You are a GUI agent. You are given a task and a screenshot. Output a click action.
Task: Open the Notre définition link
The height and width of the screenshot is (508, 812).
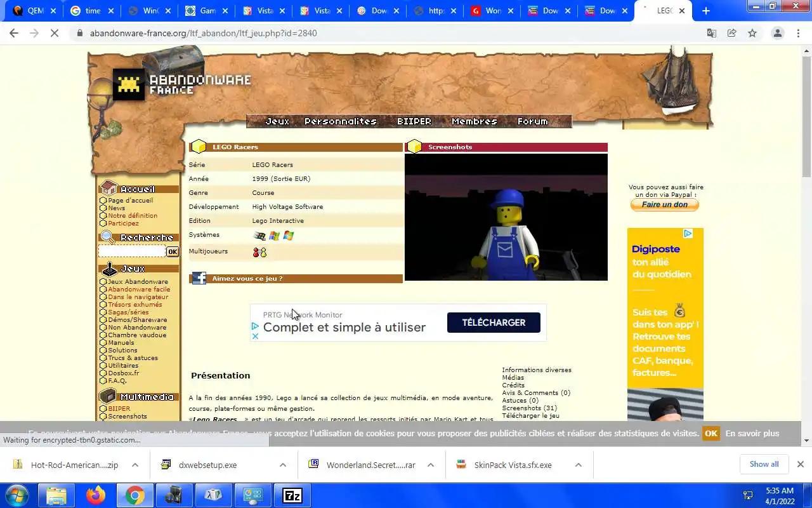(133, 216)
